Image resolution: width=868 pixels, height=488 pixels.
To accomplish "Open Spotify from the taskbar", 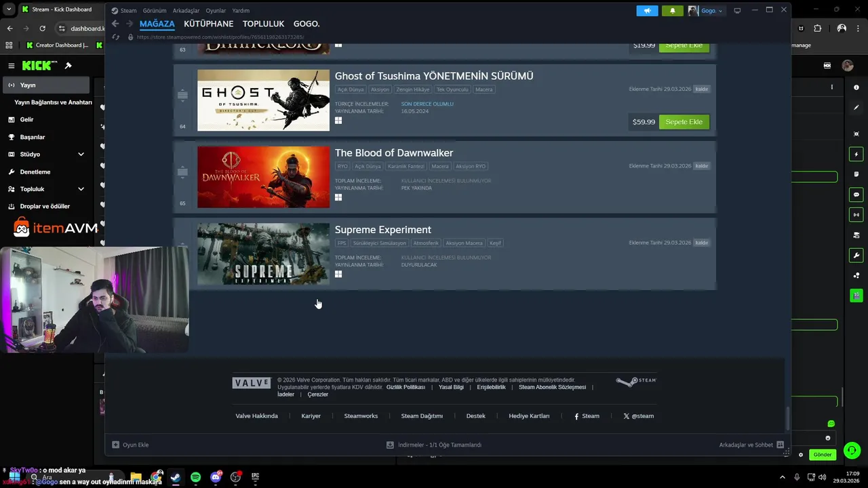I will click(195, 477).
